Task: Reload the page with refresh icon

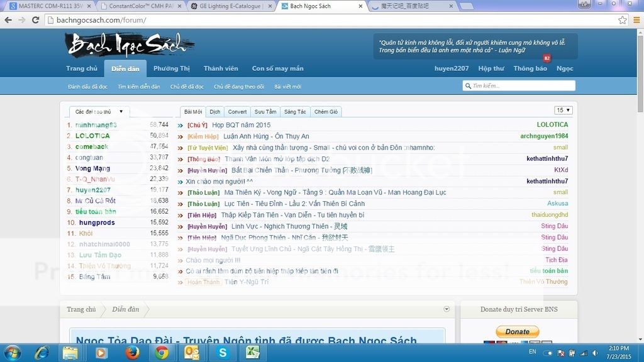Action: (36, 19)
